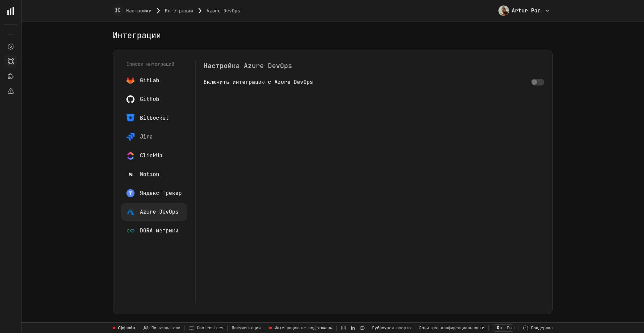Image resolution: width=644 pixels, height=333 pixels.
Task: Select DORA метрики in the list
Action: pos(154,231)
